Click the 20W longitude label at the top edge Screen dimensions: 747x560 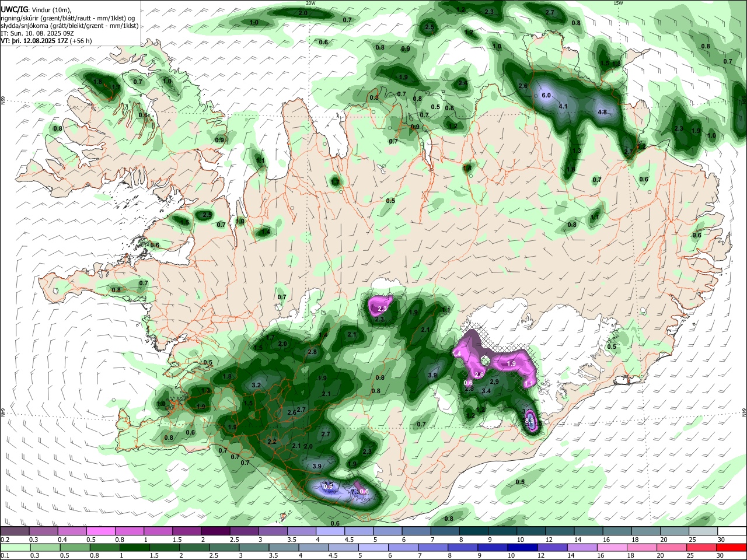click(x=310, y=3)
